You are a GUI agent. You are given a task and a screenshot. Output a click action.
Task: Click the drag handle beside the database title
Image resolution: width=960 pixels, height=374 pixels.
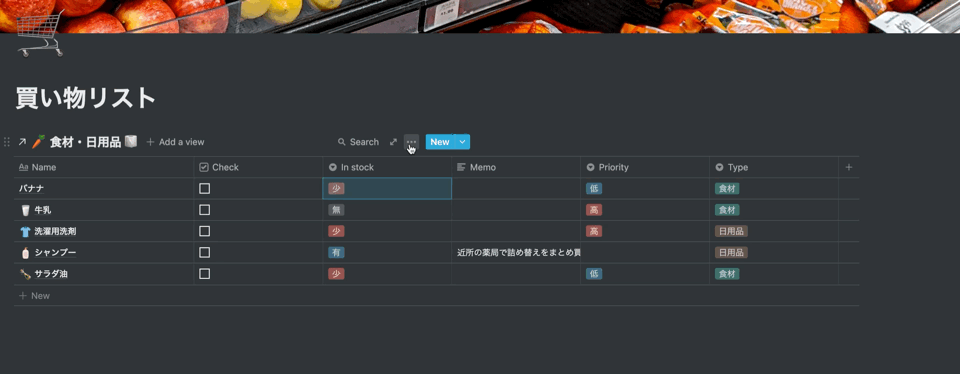[x=7, y=142]
